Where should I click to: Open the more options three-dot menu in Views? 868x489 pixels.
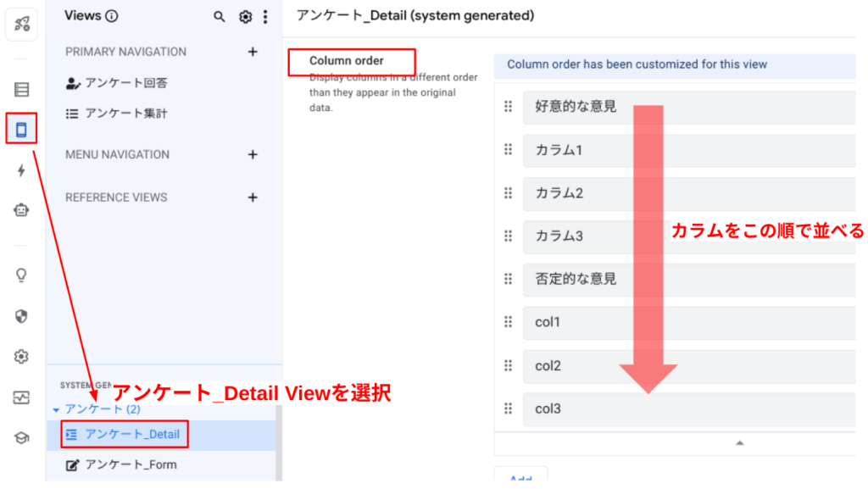[x=265, y=16]
